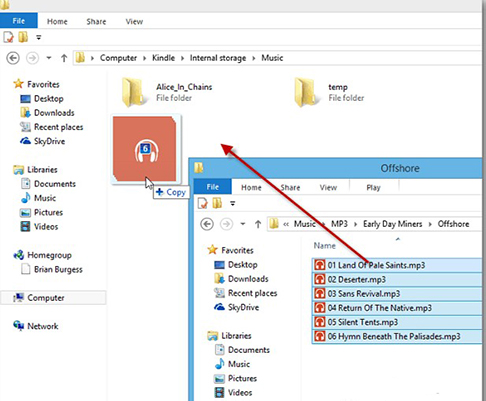This screenshot has width=486, height=401.
Task: Select the Alice_In_Chains folder
Action: coord(167,92)
